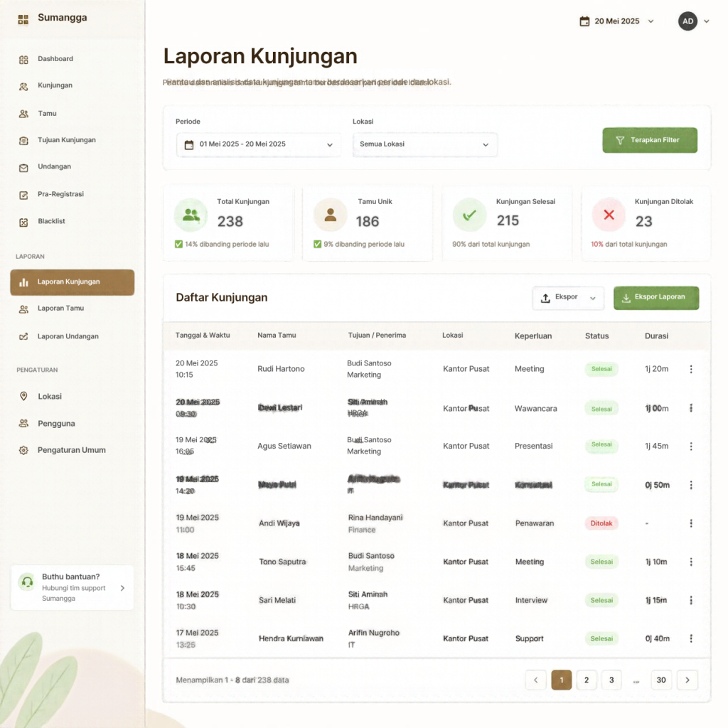
Task: Open row actions for Andi Wijaya visit
Action: [691, 523]
